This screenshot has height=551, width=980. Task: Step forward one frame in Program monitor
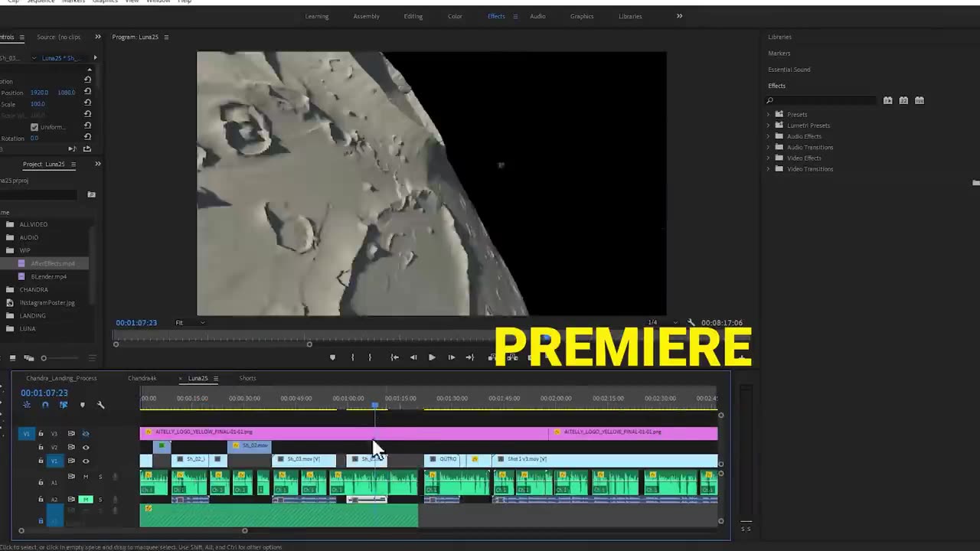(x=451, y=357)
